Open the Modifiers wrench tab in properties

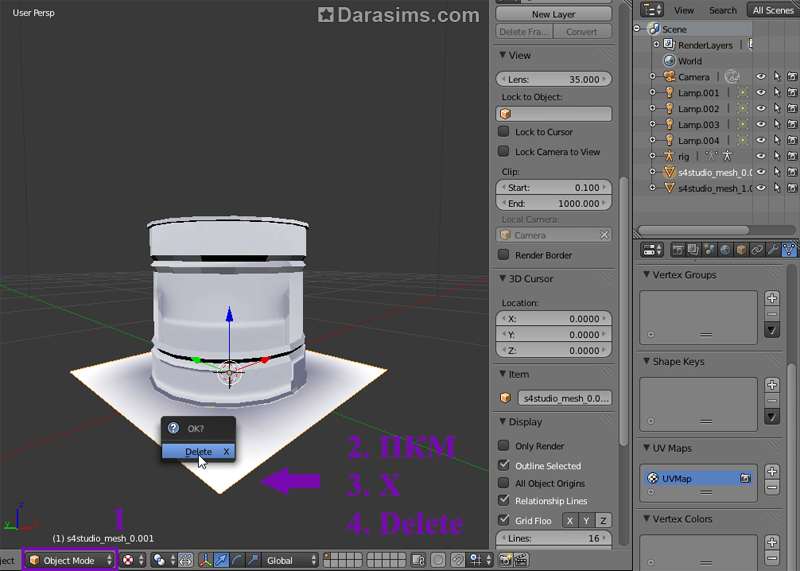(773, 250)
